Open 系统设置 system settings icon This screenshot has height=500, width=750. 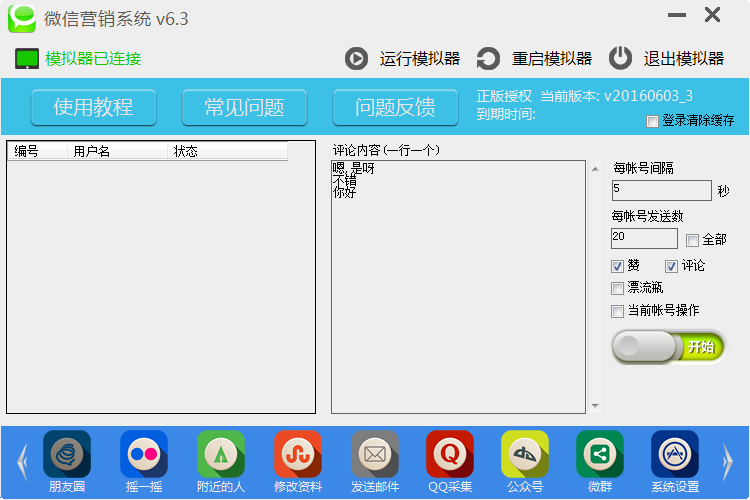[x=675, y=455]
